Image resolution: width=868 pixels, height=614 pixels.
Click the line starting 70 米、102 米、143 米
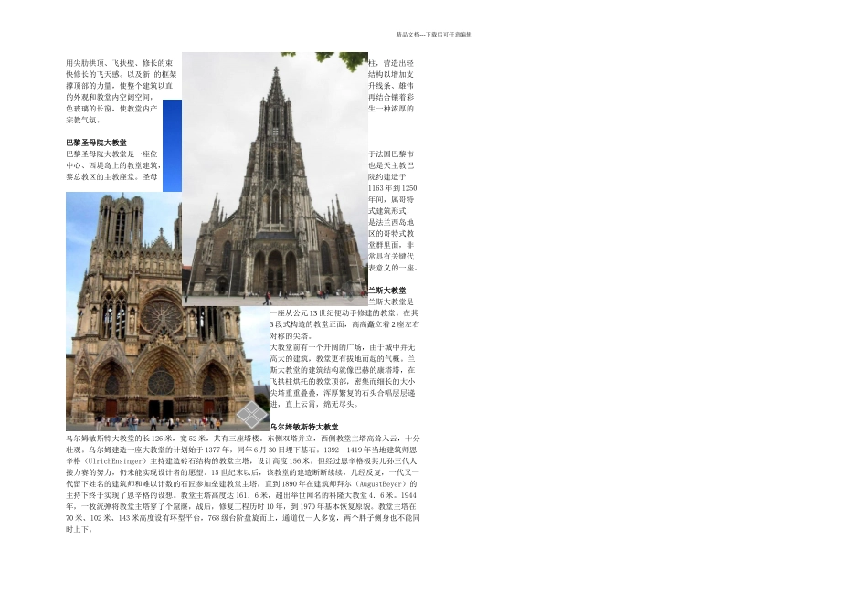(243, 518)
